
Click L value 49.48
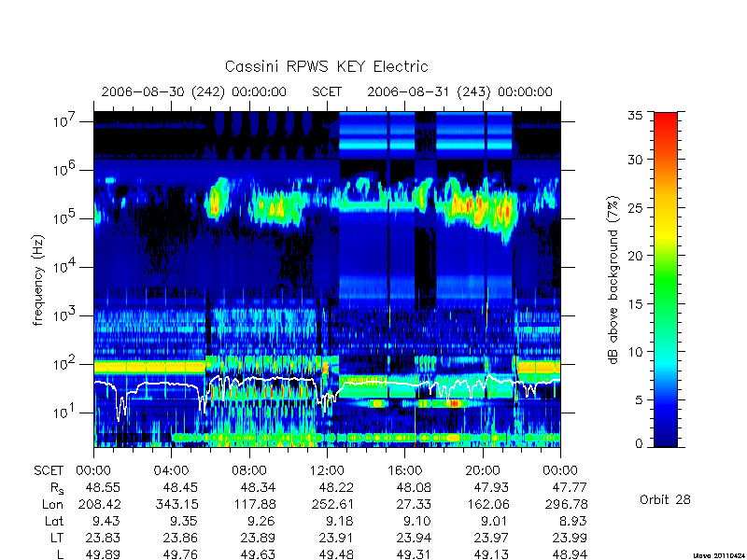pos(336,554)
